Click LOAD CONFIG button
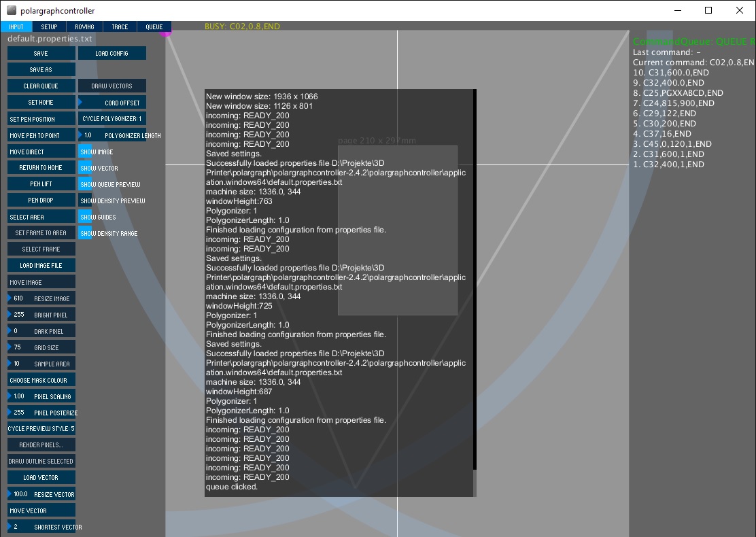The height and width of the screenshot is (537, 756). point(112,54)
